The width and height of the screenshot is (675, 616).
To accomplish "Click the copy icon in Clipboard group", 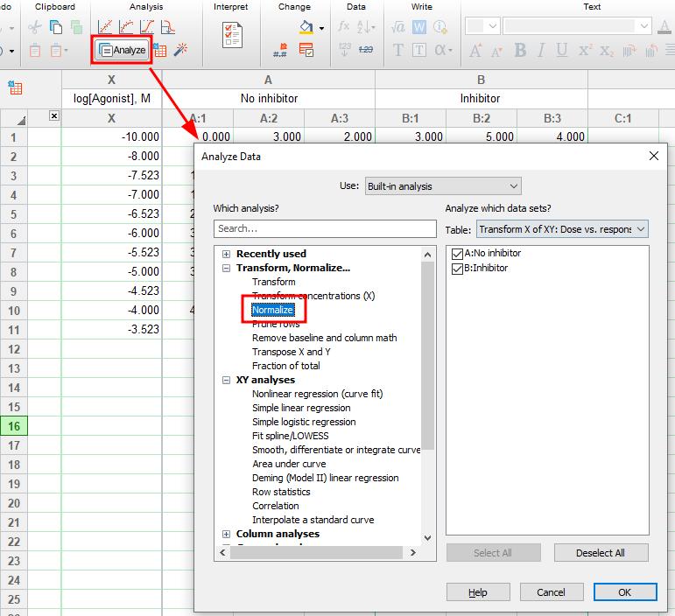I will click(x=56, y=27).
